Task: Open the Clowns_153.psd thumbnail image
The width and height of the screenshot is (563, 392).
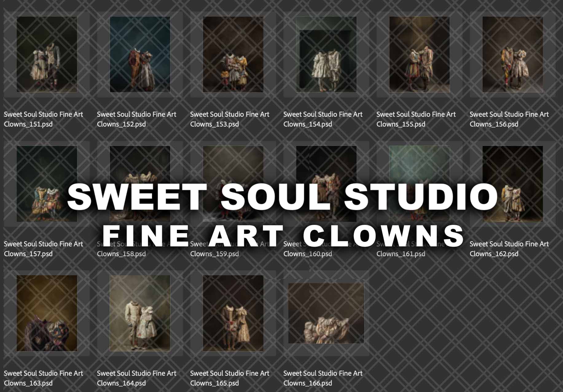Action: click(x=233, y=54)
